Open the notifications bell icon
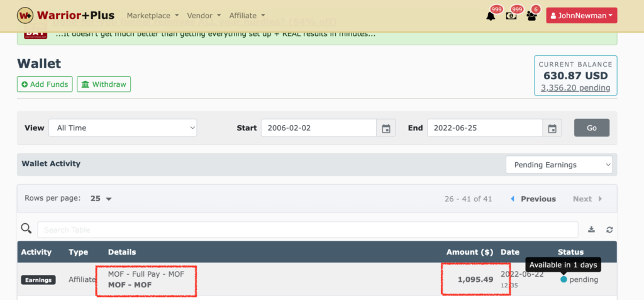This screenshot has height=300, width=644. click(491, 16)
